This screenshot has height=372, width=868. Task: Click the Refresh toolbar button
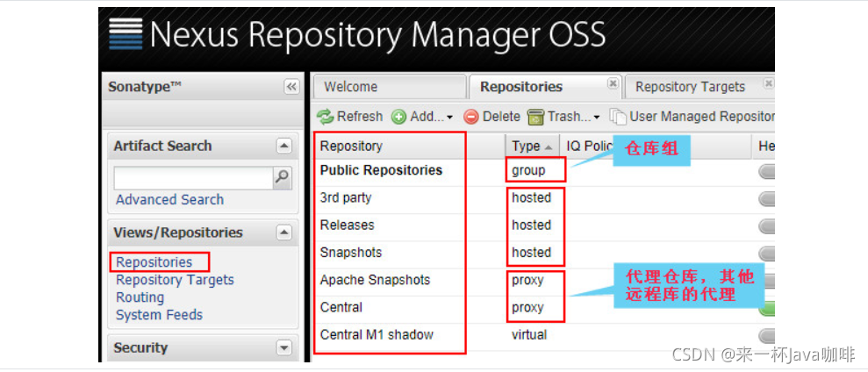click(349, 117)
